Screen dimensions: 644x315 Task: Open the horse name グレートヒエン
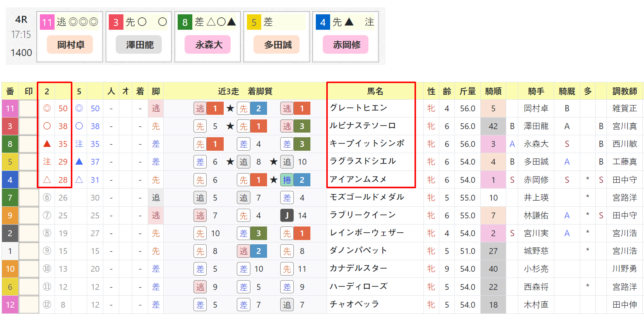358,108
